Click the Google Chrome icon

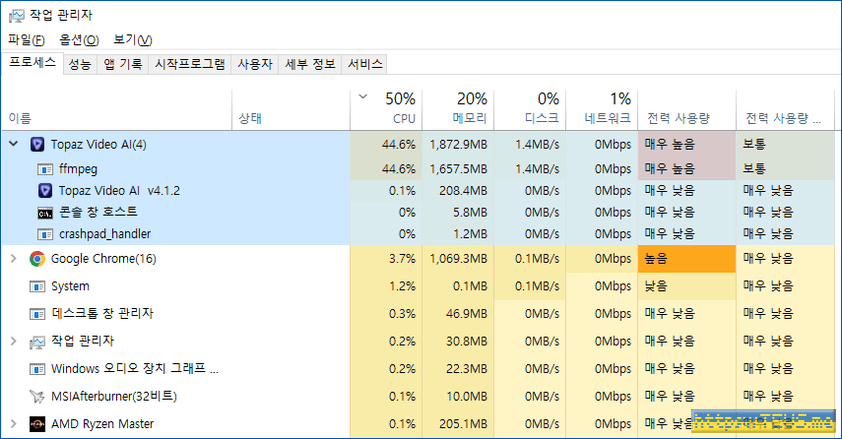pyautogui.click(x=37, y=259)
